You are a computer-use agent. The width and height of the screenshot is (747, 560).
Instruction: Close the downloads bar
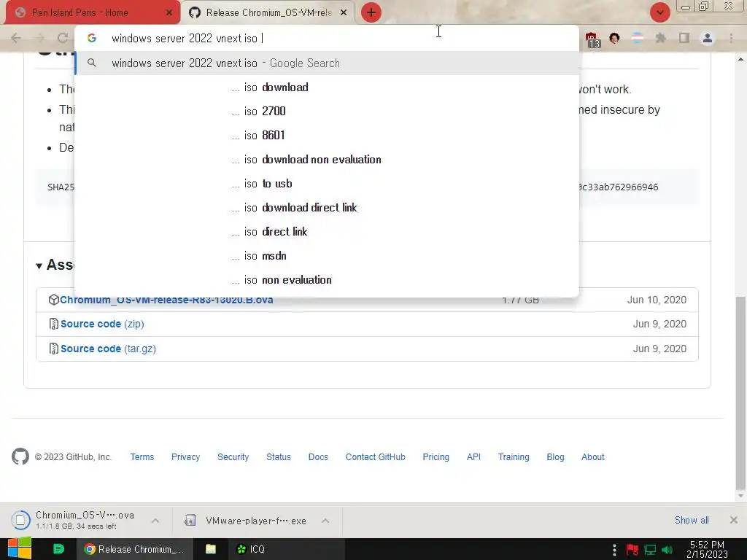734,520
